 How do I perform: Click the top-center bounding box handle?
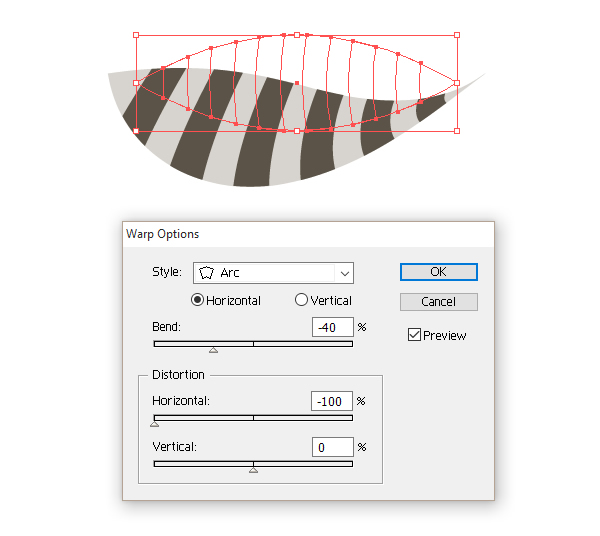297,35
